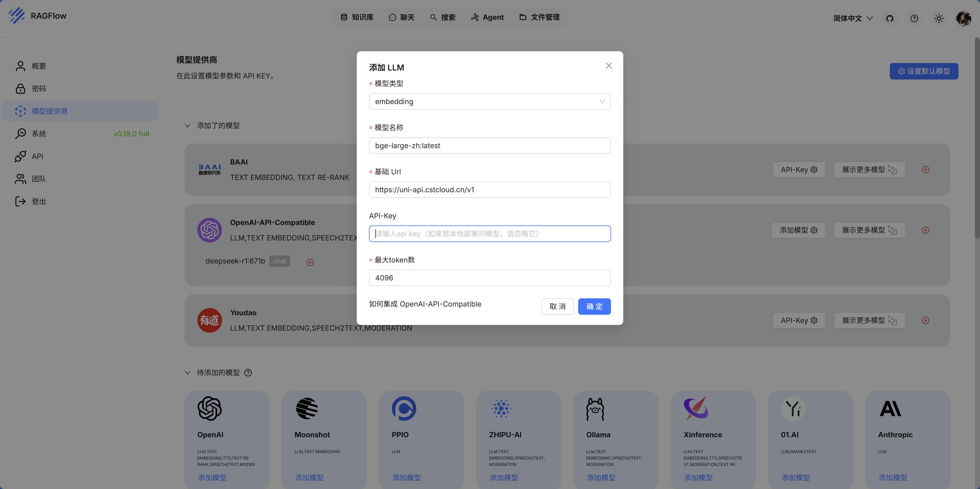Toggle the light/dark theme sun icon
Screen dimensions: 980x489
point(938,18)
